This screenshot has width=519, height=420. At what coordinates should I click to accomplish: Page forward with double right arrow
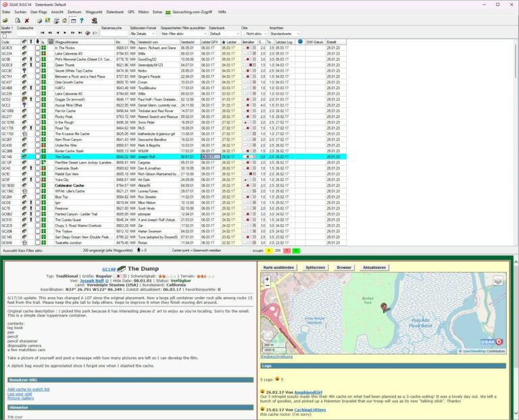72,33
